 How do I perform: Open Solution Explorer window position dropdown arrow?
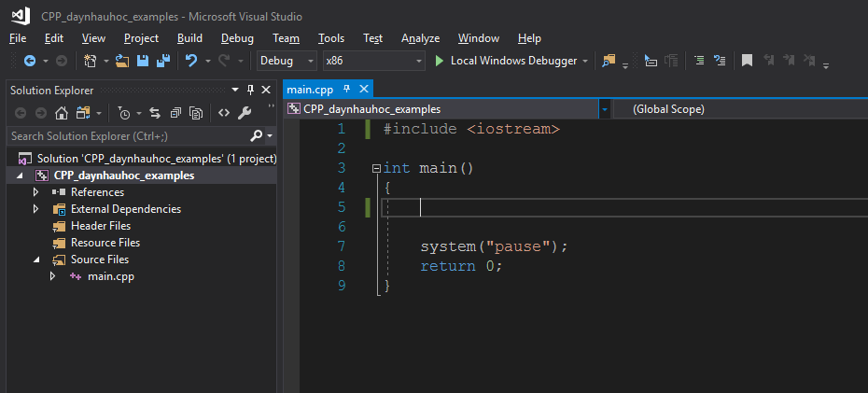[235, 91]
